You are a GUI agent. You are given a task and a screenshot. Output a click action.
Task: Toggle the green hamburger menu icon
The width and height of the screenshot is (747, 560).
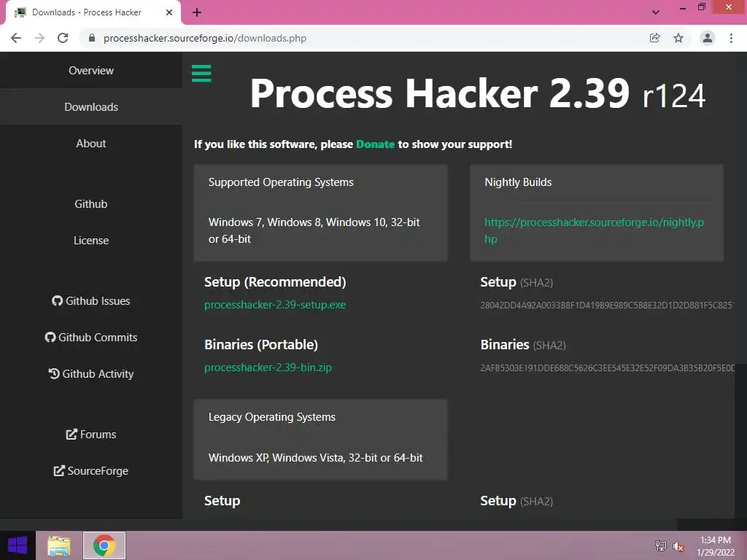click(201, 74)
